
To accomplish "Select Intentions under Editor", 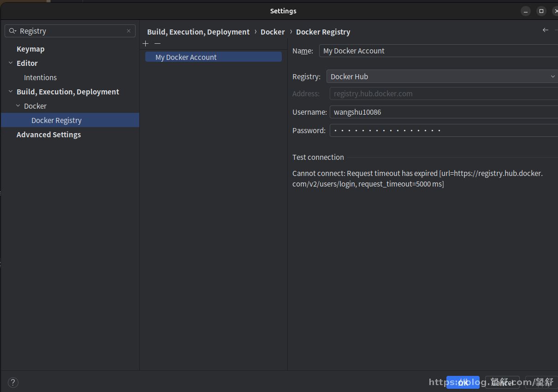I will click(x=40, y=77).
